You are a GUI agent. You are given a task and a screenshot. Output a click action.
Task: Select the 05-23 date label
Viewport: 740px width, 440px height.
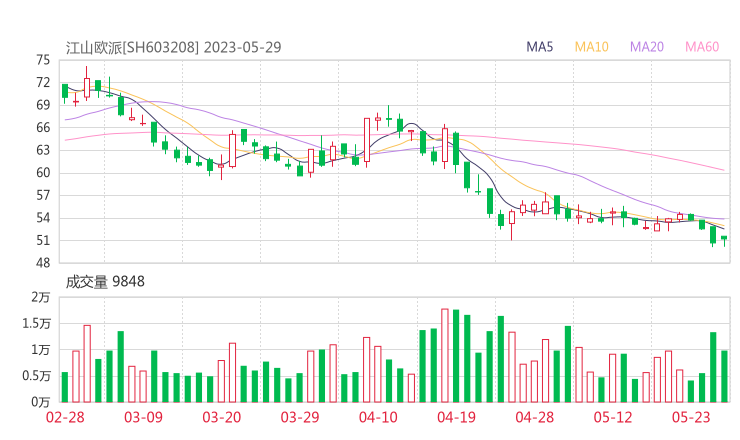coord(690,417)
